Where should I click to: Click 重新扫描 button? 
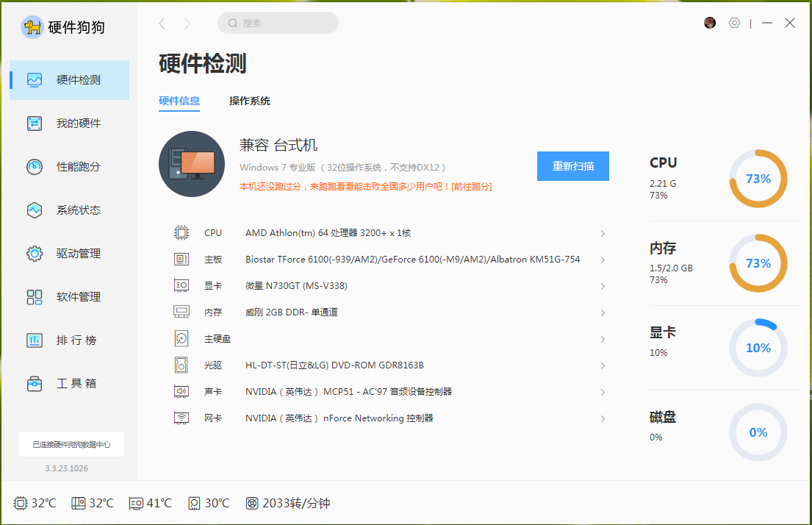572,166
